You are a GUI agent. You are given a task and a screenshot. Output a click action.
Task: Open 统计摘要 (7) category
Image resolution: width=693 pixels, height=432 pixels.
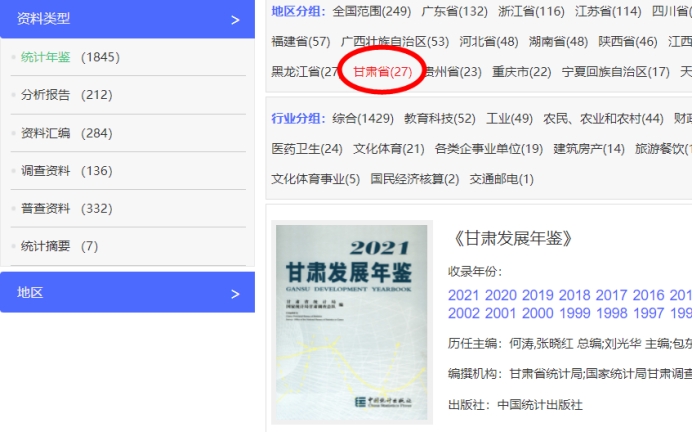[x=59, y=246]
